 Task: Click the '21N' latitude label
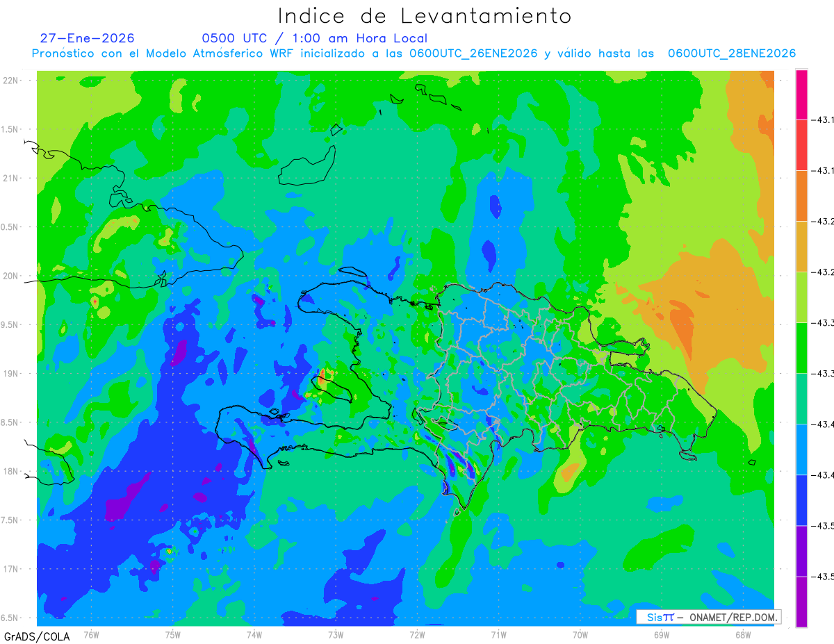click(10, 178)
